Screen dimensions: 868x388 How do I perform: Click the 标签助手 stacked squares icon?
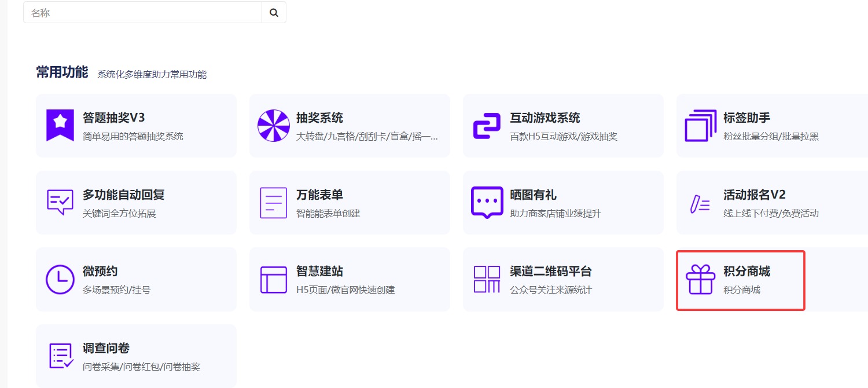[x=700, y=125]
